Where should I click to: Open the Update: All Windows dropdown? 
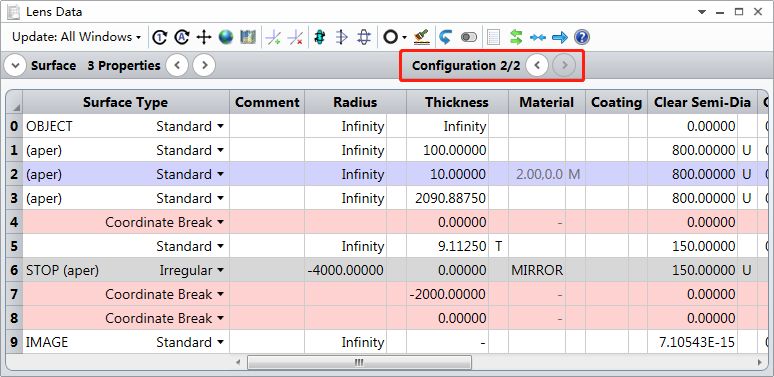pos(77,37)
